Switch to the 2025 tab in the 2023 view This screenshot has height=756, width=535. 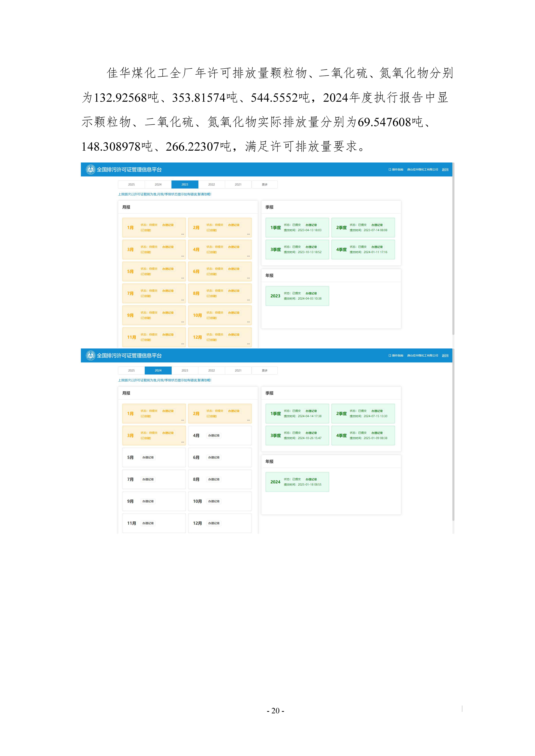pyautogui.click(x=132, y=184)
